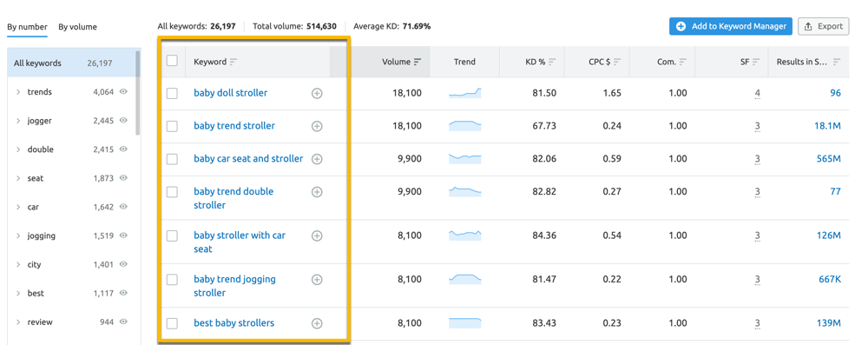Sort by SF column sort icon
868x345 pixels.
(756, 62)
